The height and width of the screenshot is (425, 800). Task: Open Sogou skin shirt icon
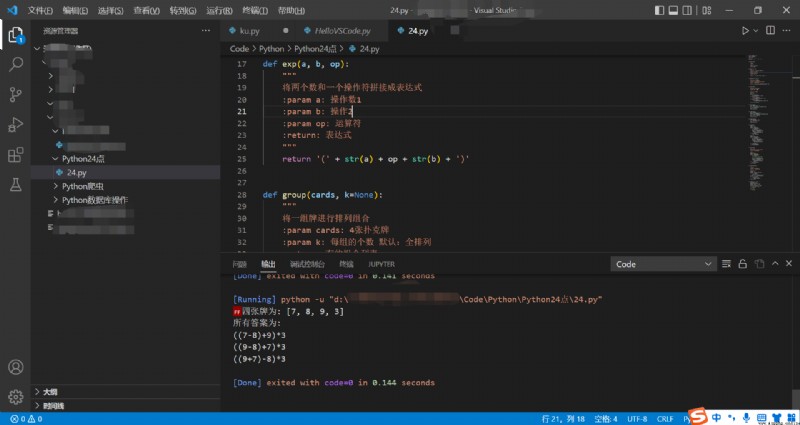click(776, 417)
